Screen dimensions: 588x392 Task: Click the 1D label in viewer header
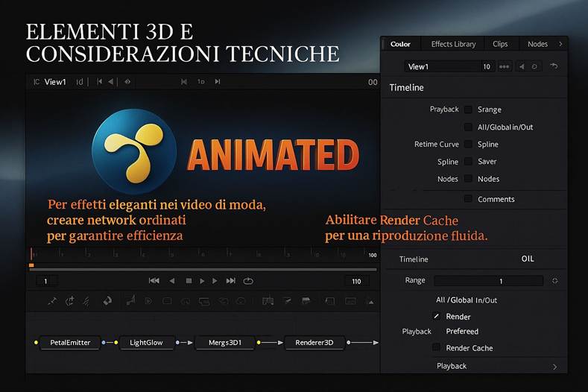tap(201, 81)
